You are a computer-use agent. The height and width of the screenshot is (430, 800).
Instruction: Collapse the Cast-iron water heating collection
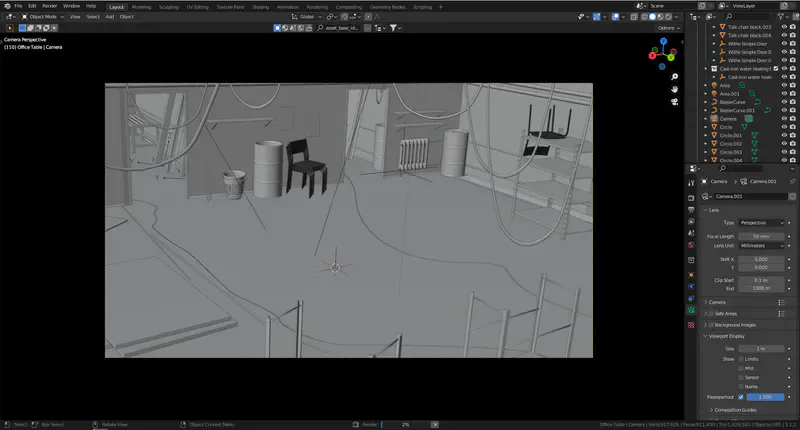click(706, 69)
